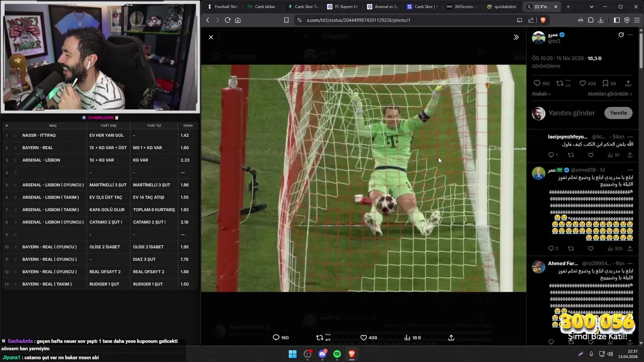This screenshot has width=644, height=362.
Task: Open a new browser tab
Action: click(568, 7)
